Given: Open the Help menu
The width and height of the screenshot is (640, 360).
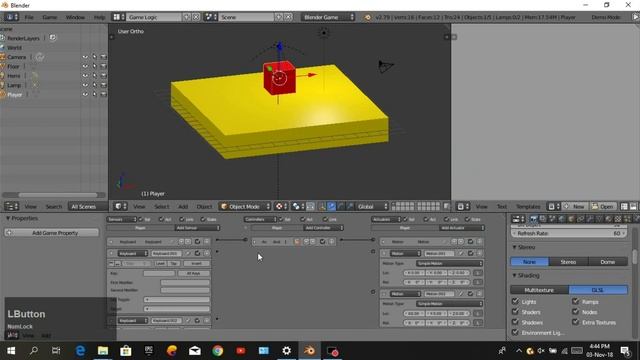Looking at the screenshot, I should [x=99, y=17].
